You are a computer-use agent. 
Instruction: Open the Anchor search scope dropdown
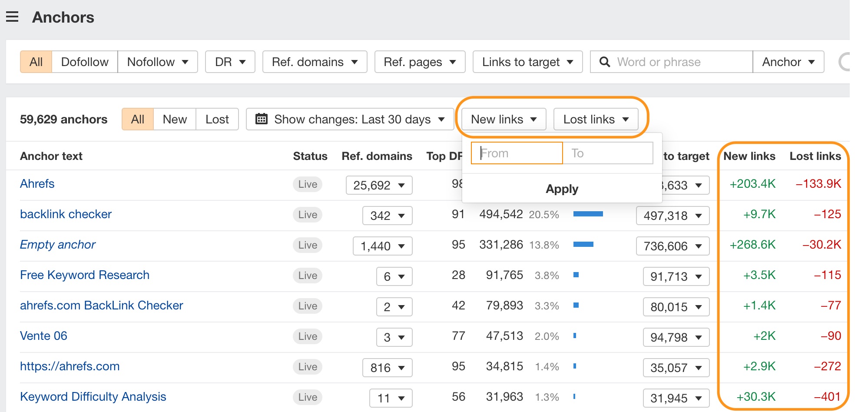tap(788, 62)
